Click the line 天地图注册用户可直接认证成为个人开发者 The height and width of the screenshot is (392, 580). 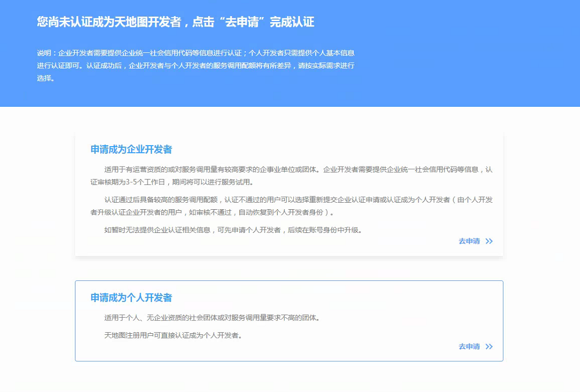tap(173, 335)
